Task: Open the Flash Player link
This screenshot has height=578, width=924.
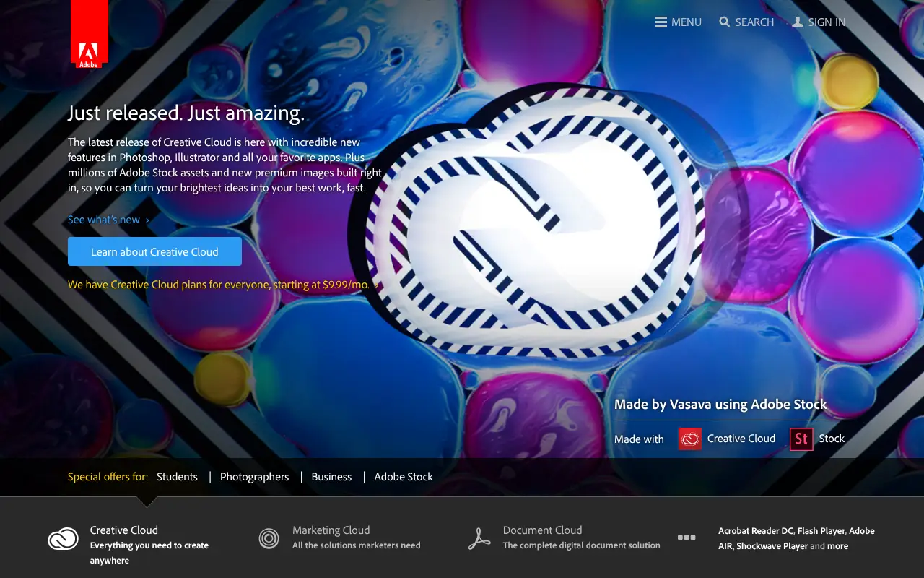Action: point(821,531)
